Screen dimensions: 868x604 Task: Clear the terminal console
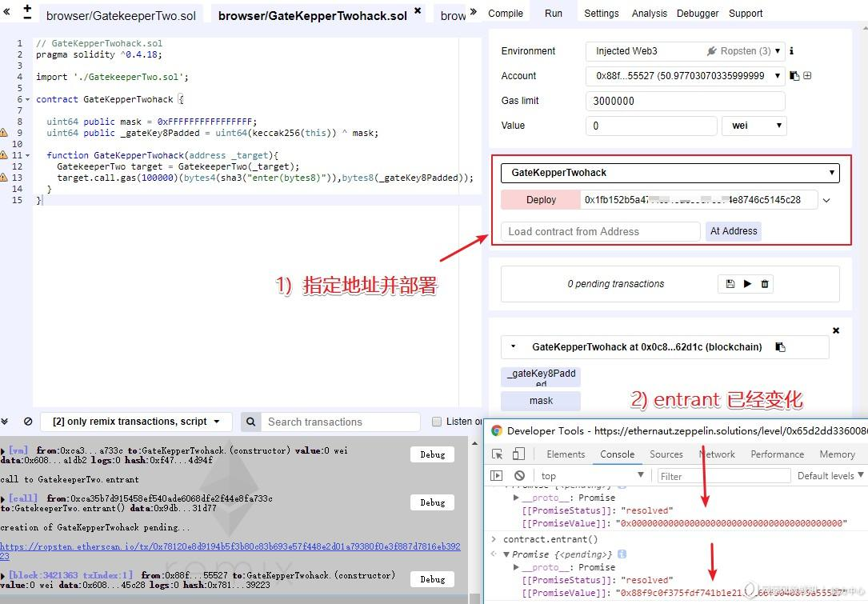tap(28, 422)
